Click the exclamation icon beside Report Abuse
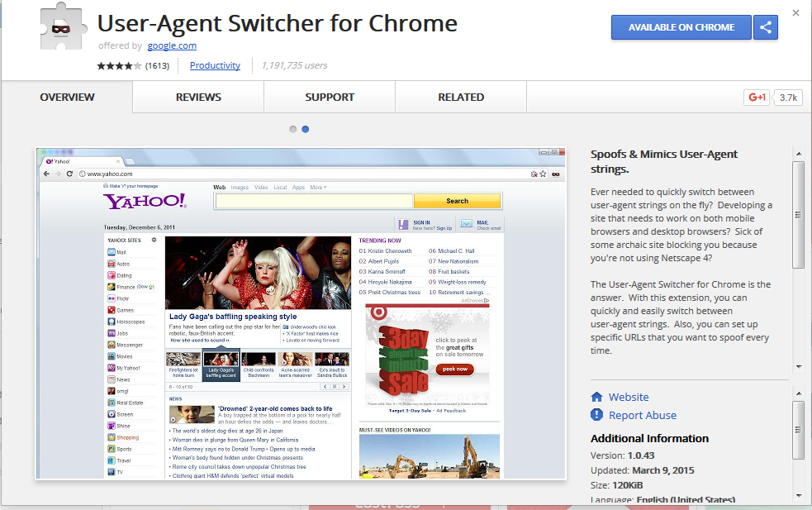The width and height of the screenshot is (812, 510). (596, 415)
